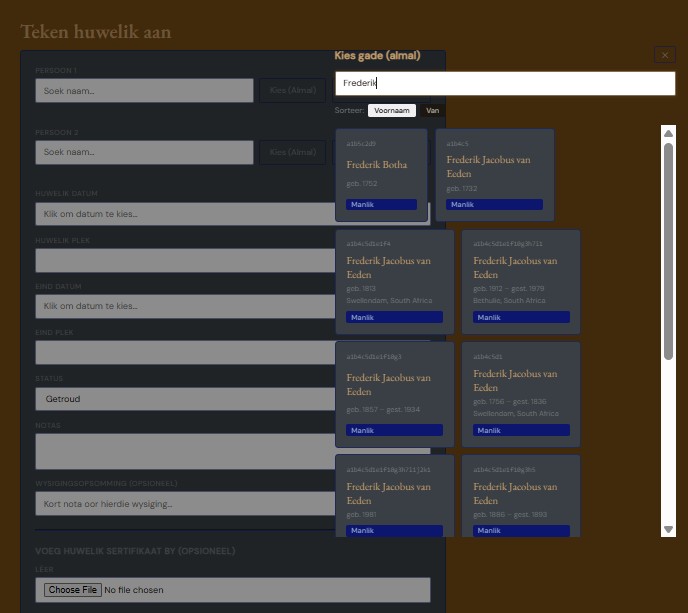Choose Frederik Jacobus van Eeden 1756–1836 card
The height and width of the screenshot is (613, 688).
(521, 394)
